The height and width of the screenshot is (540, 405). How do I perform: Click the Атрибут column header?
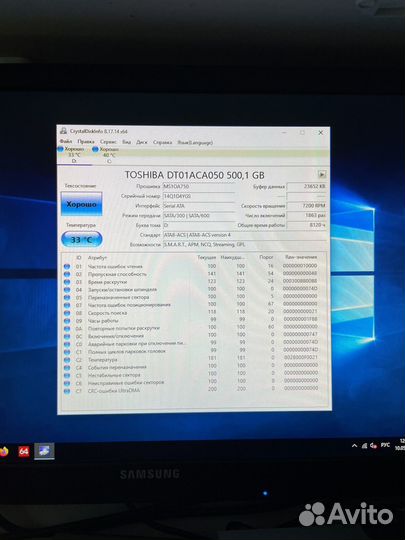pyautogui.click(x=97, y=258)
